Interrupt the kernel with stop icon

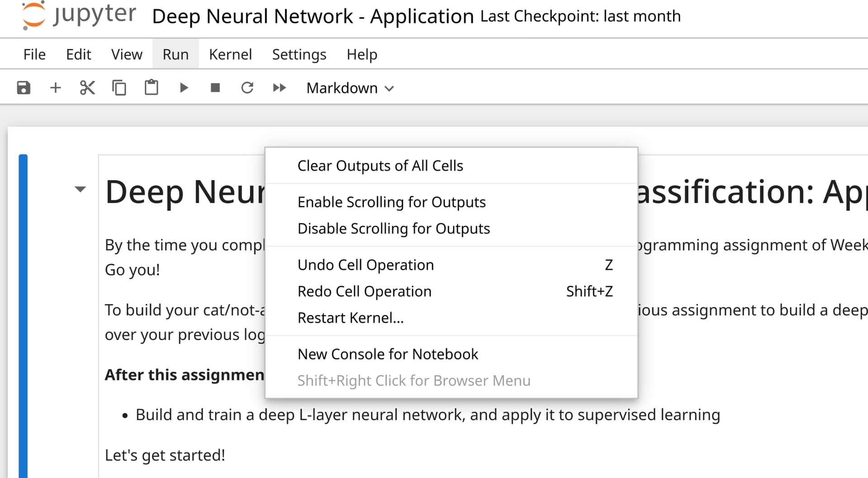point(215,87)
